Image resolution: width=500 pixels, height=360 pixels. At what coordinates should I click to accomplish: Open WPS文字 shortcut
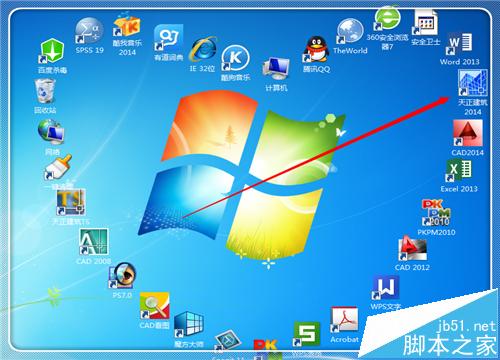click(385, 288)
